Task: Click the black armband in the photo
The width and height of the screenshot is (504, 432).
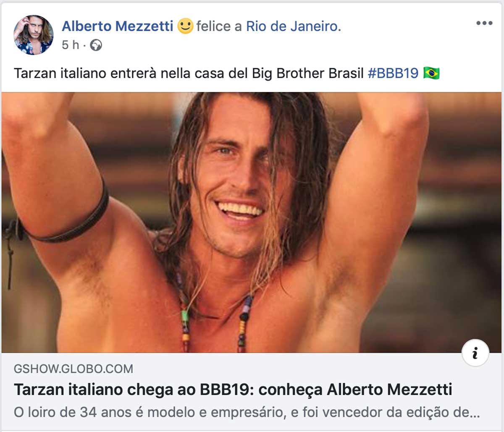Action: (63, 223)
